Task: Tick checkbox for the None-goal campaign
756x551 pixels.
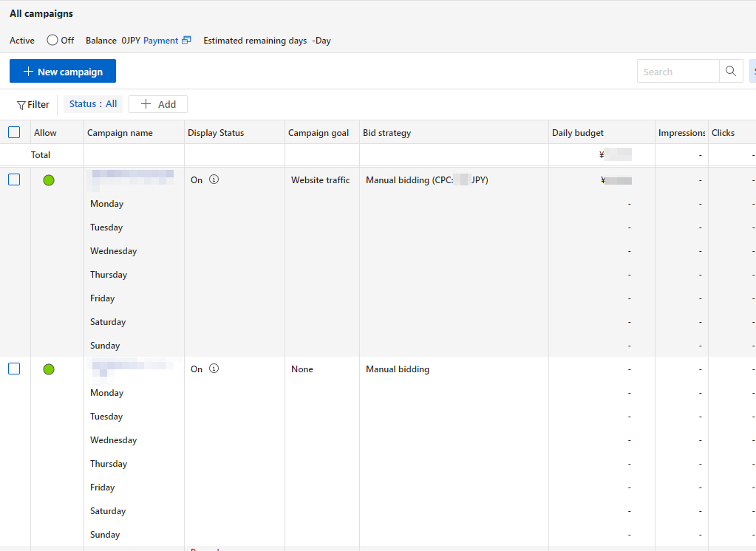Action: coord(14,369)
